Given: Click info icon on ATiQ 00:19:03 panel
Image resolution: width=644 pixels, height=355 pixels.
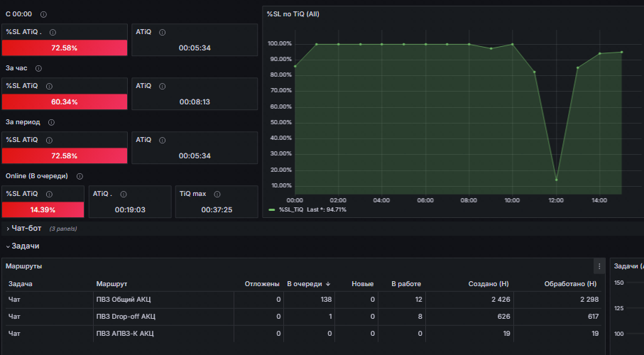Looking at the screenshot, I should 124,194.
